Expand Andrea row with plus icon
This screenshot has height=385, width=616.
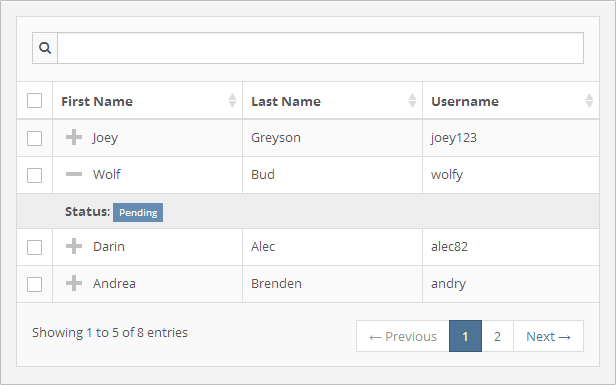pos(74,283)
